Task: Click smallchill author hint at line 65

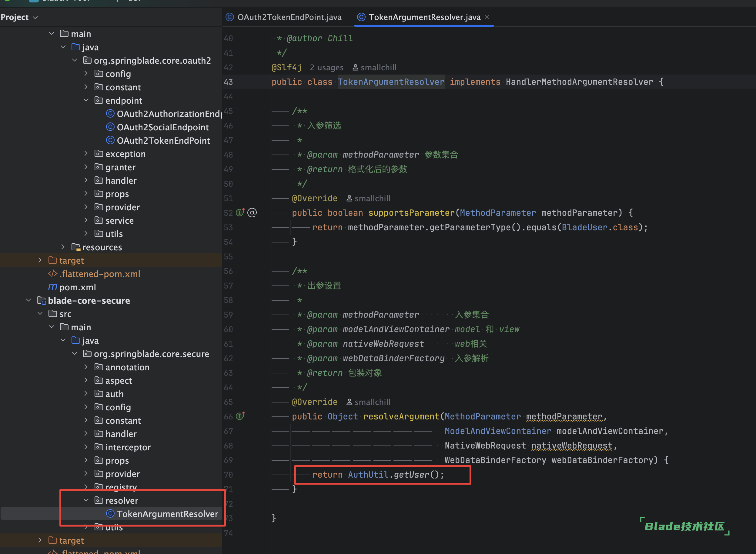Action: [x=372, y=402]
